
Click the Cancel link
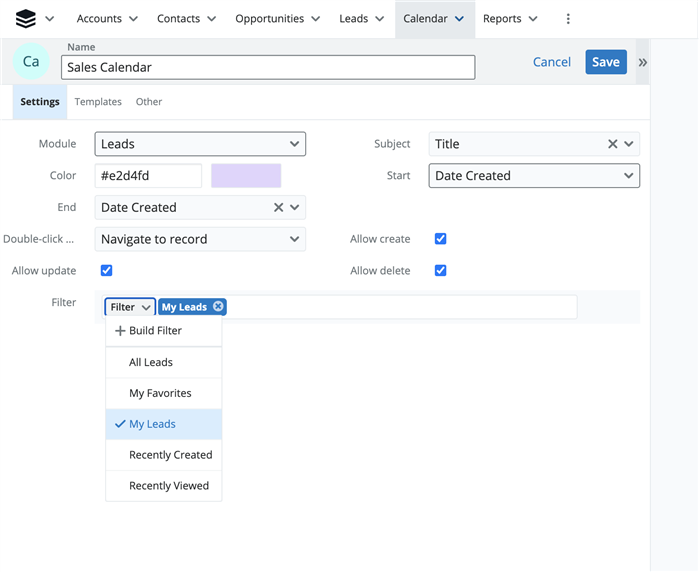[551, 62]
